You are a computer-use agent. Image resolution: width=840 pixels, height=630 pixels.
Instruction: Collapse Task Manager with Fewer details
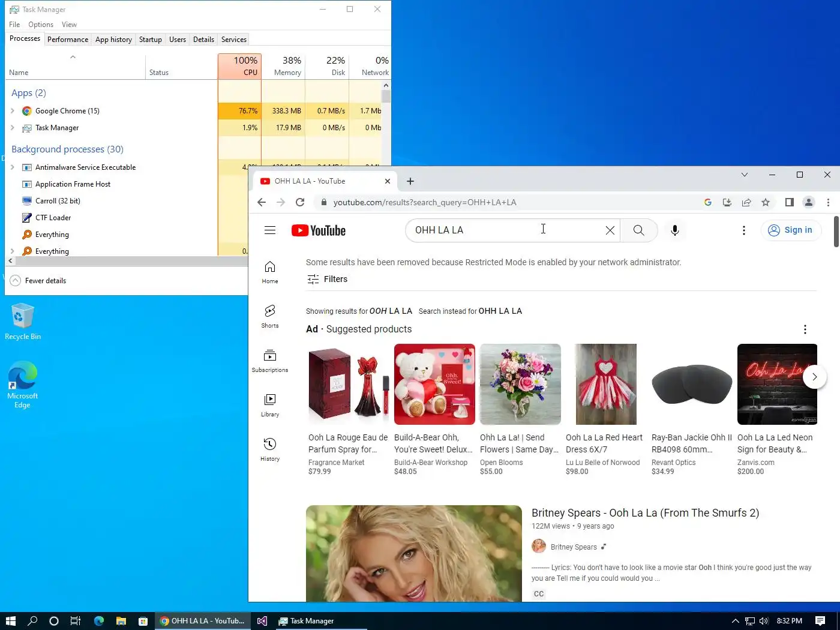[x=38, y=281]
